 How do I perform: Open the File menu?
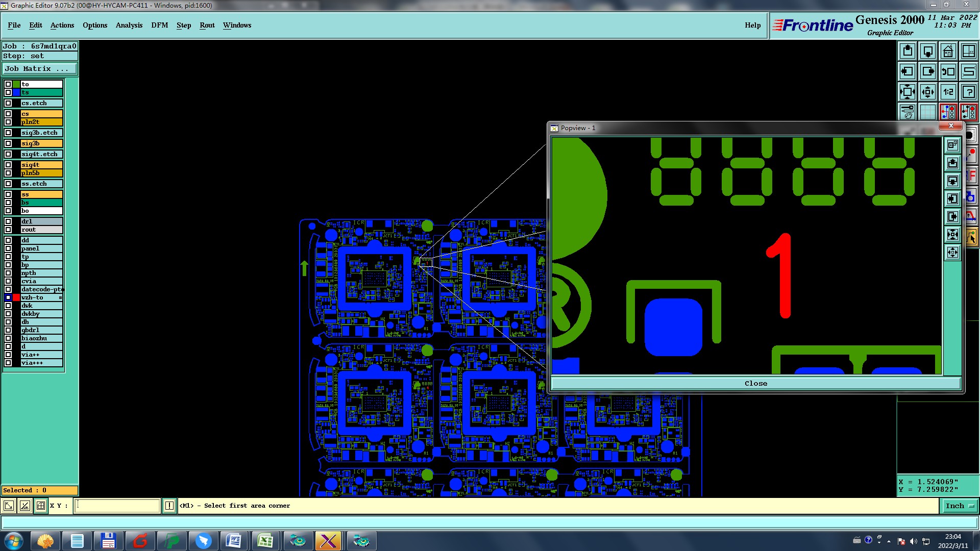[14, 25]
